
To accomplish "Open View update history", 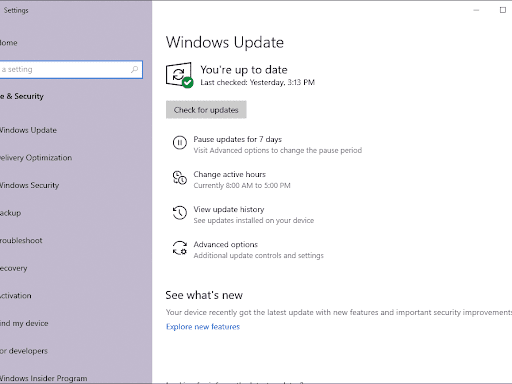I will [x=229, y=209].
